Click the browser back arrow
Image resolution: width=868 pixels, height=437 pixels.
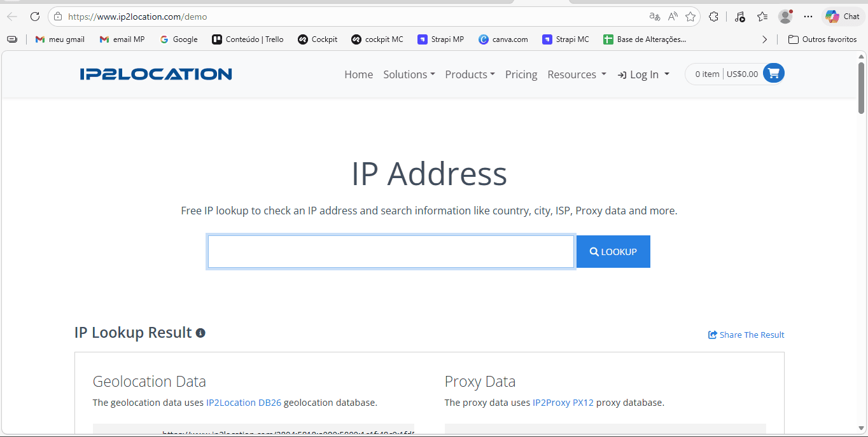tap(12, 17)
